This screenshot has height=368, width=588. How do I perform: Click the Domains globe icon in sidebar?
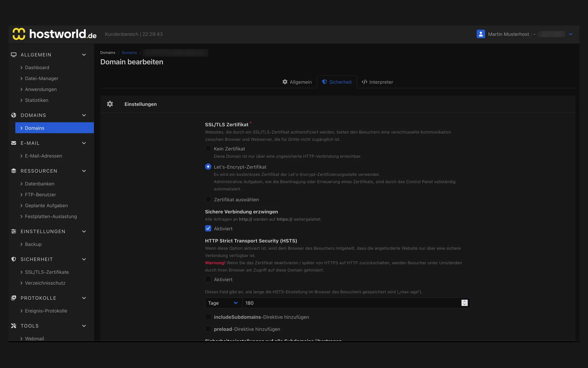[x=13, y=115]
